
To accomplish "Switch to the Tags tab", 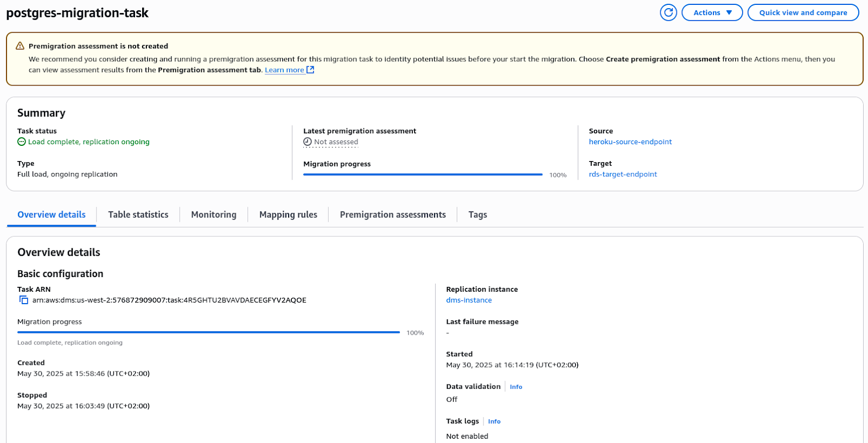I will (x=478, y=215).
